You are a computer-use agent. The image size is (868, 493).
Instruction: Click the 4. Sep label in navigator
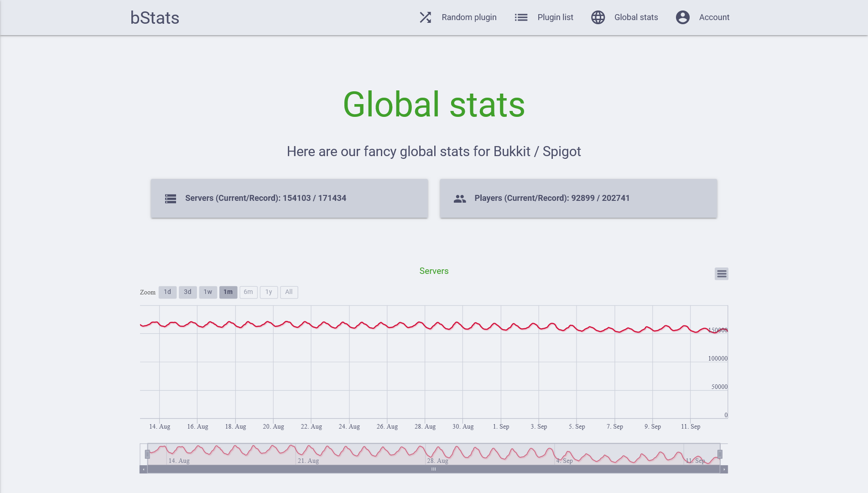(564, 461)
